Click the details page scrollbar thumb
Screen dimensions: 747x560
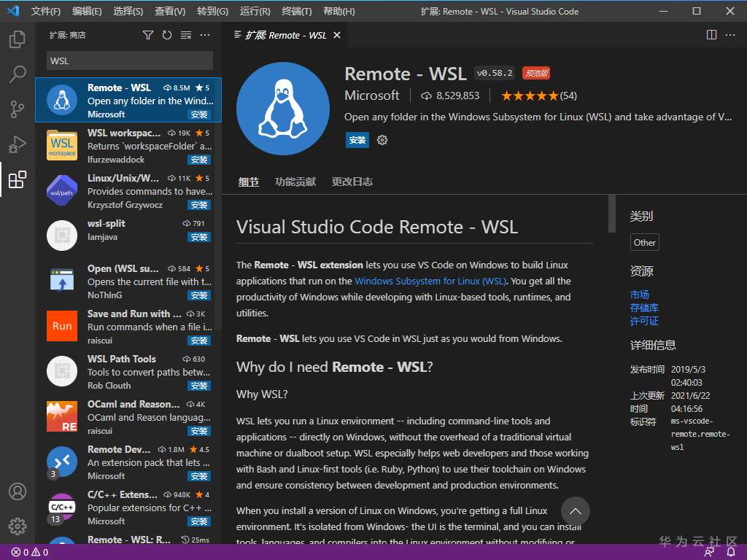point(612,214)
